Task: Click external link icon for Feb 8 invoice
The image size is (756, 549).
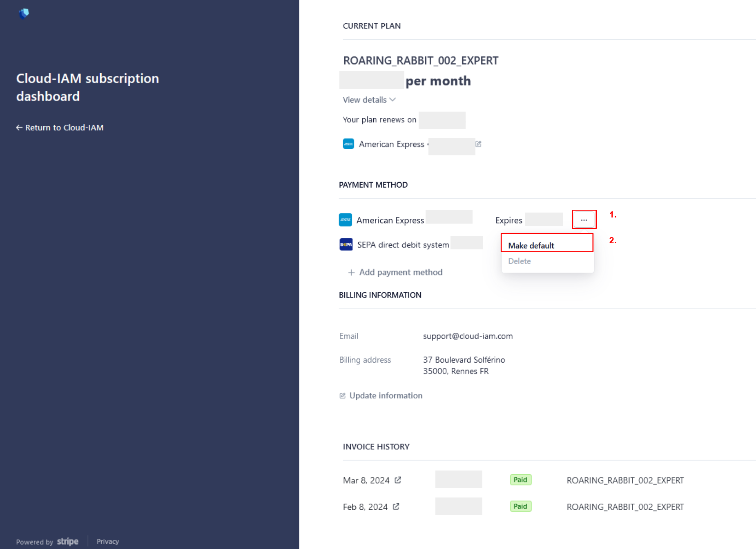Action: pos(396,506)
